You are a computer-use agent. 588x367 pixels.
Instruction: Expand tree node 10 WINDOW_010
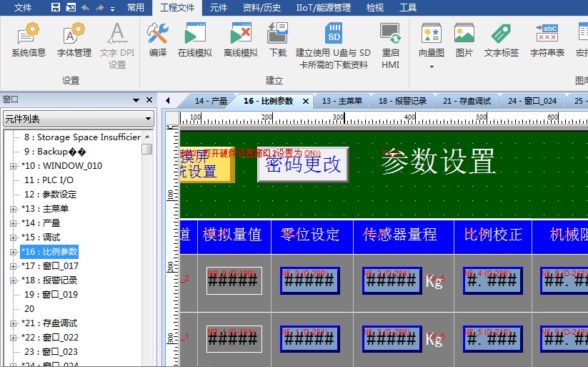[x=13, y=166]
